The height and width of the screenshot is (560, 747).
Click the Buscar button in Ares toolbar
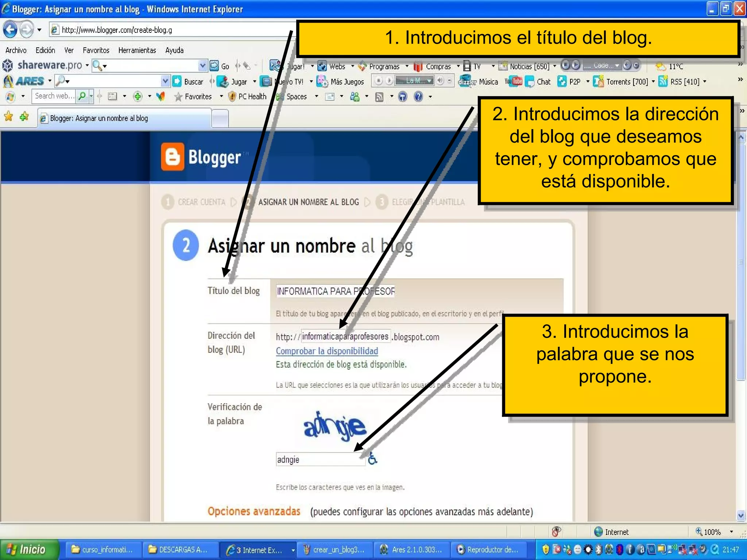[x=188, y=81]
